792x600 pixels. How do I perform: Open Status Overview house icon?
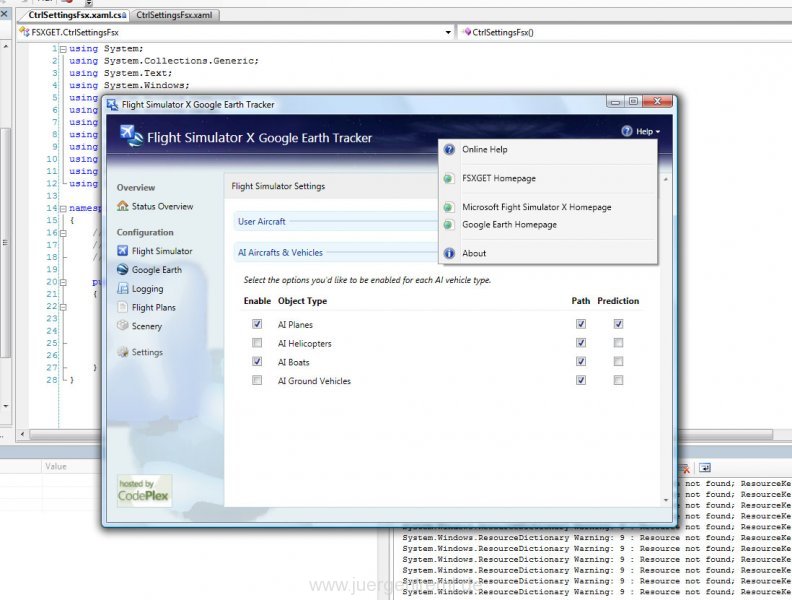tap(122, 206)
